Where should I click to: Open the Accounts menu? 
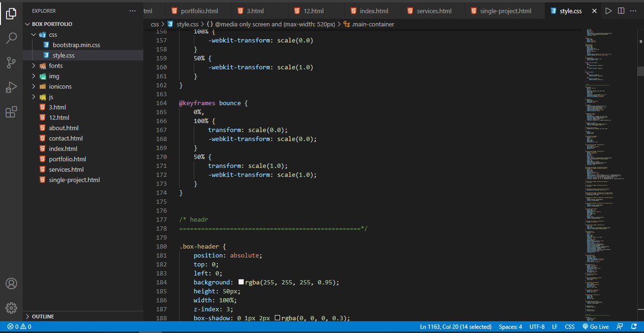tap(11, 284)
